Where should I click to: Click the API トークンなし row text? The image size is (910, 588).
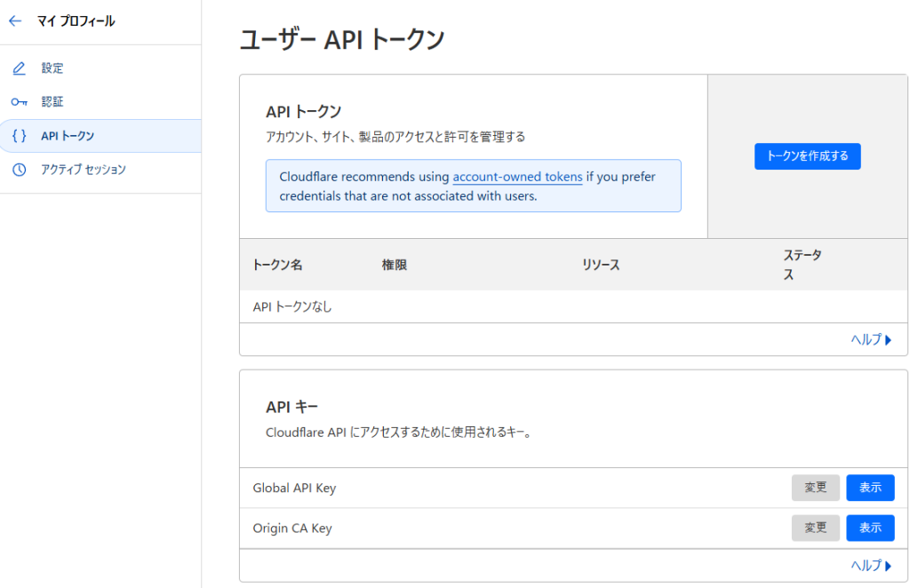click(292, 306)
